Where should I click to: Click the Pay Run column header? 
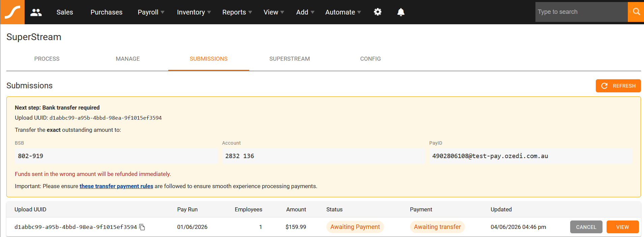pos(187,209)
